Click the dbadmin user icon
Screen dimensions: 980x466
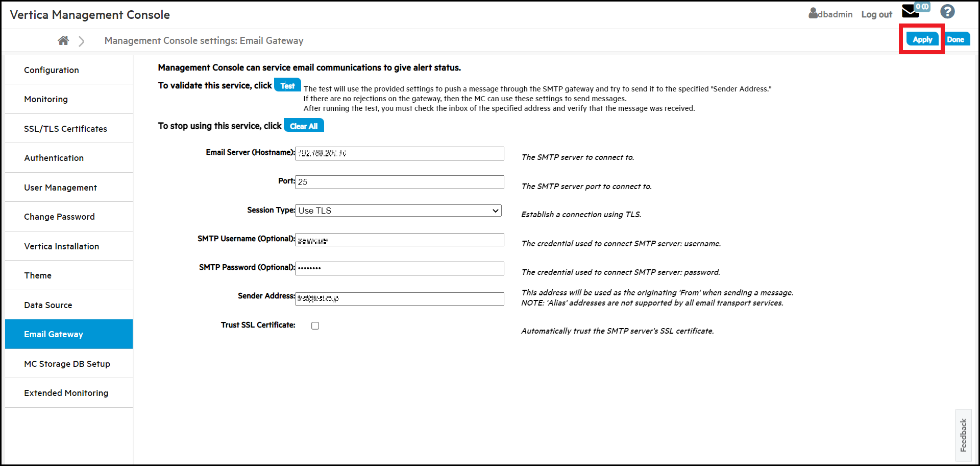[x=813, y=13]
